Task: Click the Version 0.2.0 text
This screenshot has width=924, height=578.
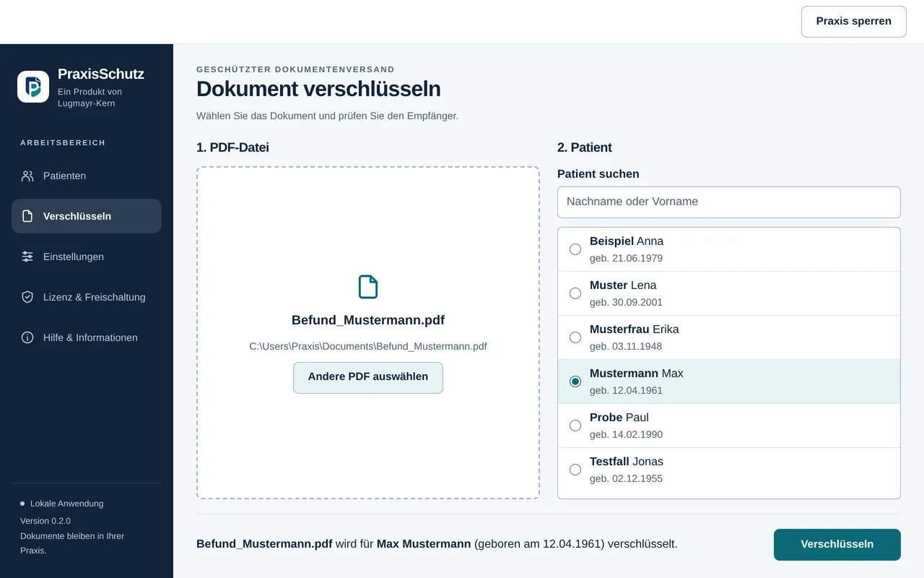Action: click(45, 521)
